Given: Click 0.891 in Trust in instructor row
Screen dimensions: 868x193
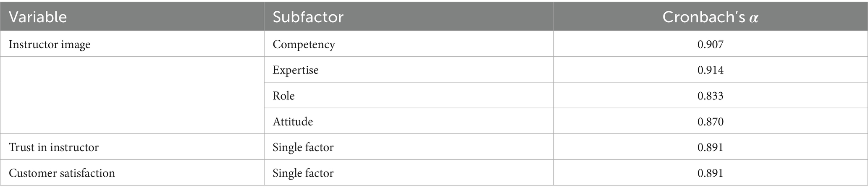Looking at the screenshot, I should tap(710, 147).
